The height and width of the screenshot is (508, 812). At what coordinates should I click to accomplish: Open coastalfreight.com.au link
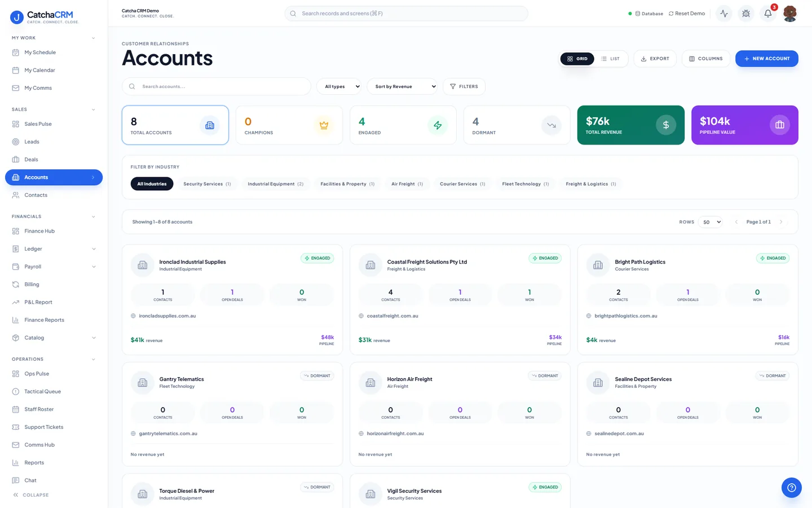pos(392,316)
